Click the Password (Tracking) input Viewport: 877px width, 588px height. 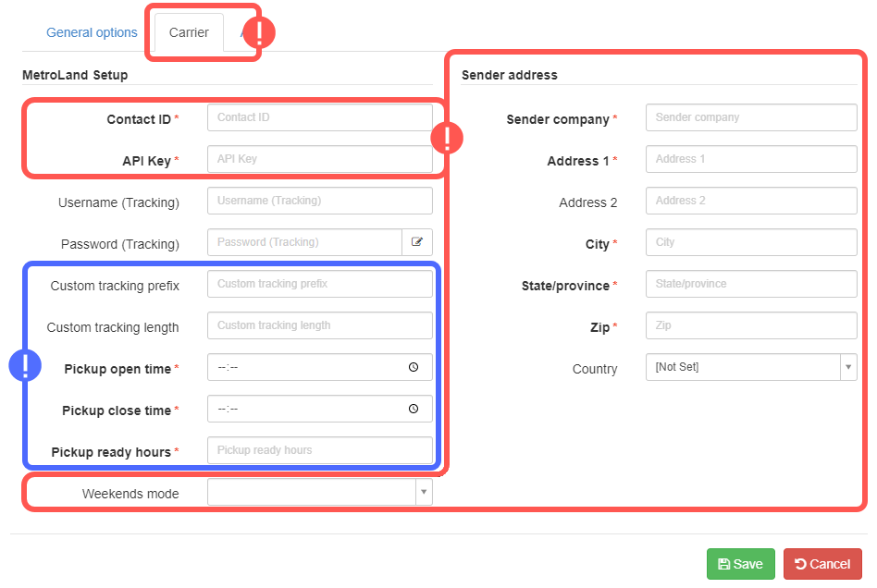305,242
